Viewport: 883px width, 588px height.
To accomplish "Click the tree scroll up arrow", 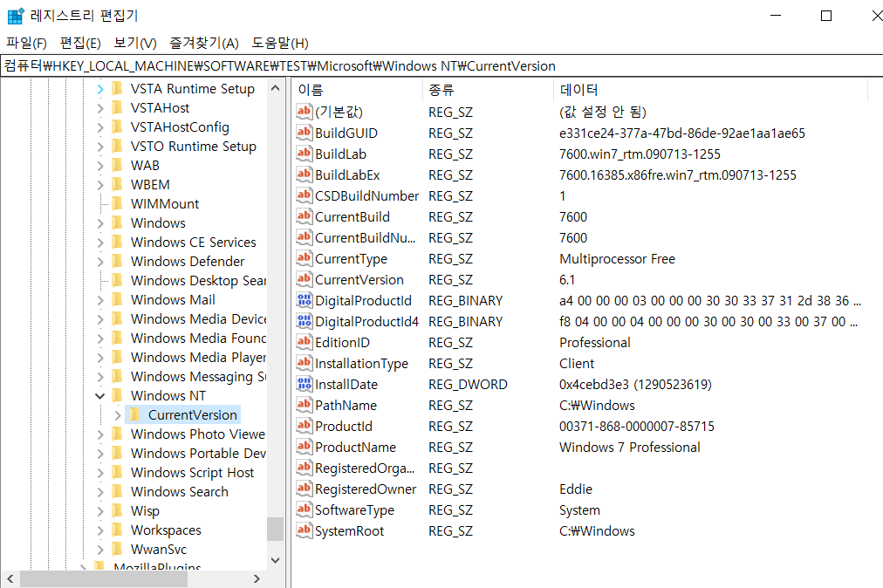I will click(x=276, y=88).
